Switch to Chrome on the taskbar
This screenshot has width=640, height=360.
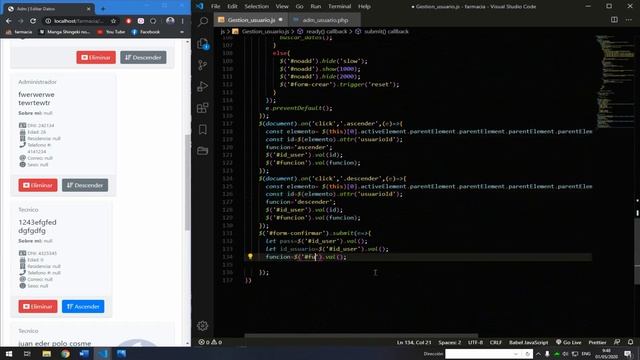[x=65, y=353]
